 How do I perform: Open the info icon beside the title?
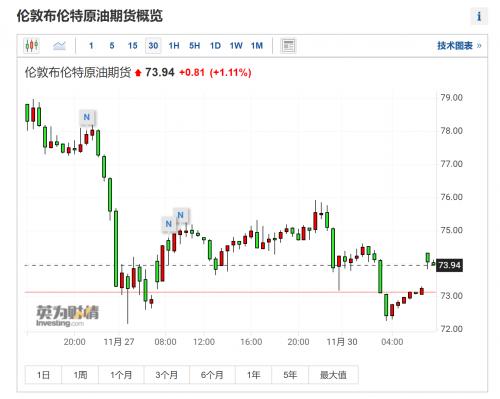pyautogui.click(x=479, y=16)
